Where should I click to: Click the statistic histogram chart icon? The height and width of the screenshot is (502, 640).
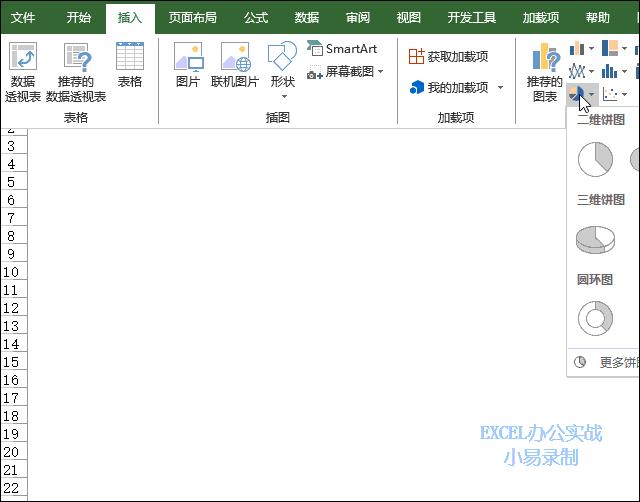609,72
